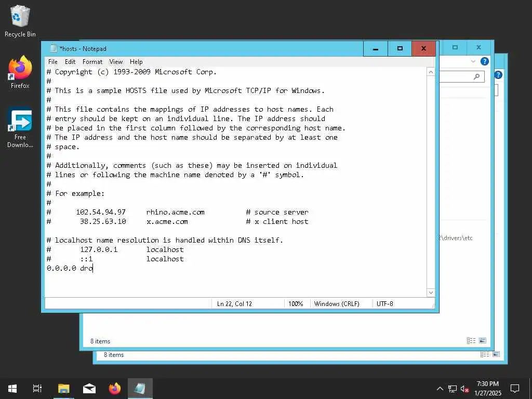Open the muted volume tray icon
532x399 pixels.
[x=464, y=389]
